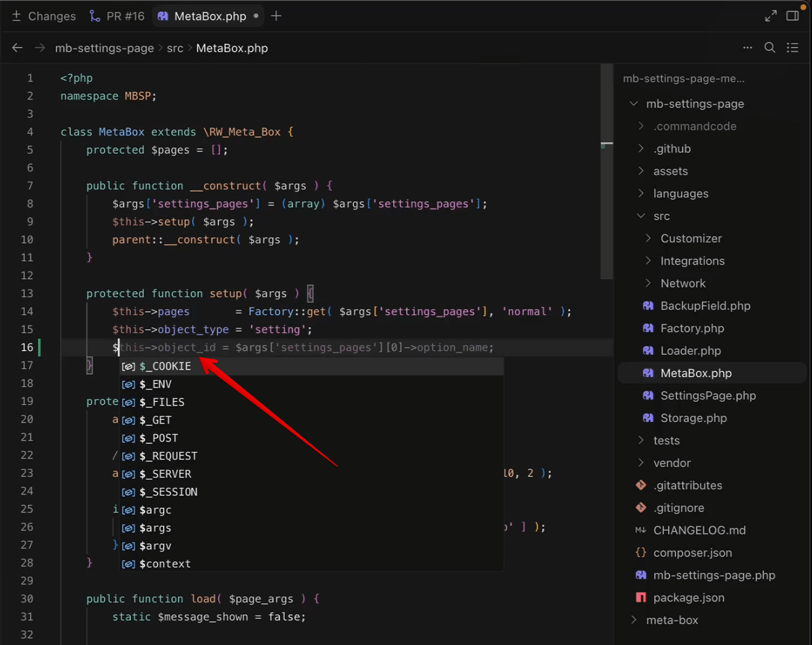Screen dimensions: 812x645
Task: Open .gitattributes git icon
Action: coord(641,486)
